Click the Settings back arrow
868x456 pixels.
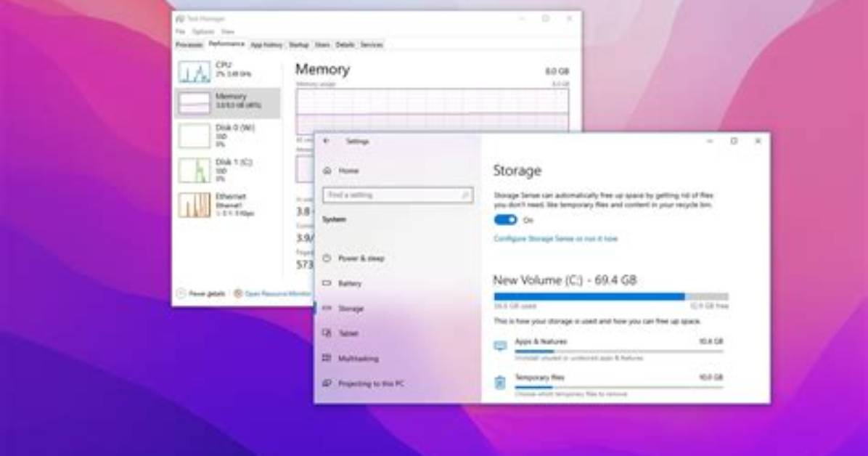(x=326, y=142)
